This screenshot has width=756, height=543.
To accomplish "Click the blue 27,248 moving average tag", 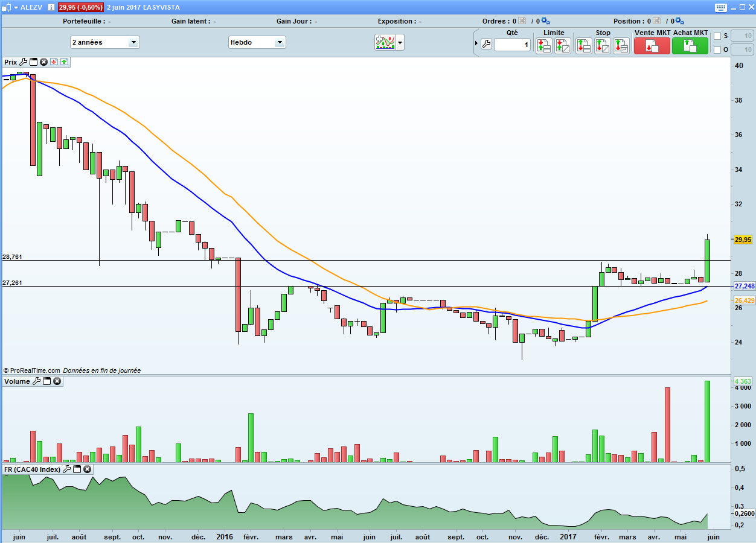I will click(744, 286).
